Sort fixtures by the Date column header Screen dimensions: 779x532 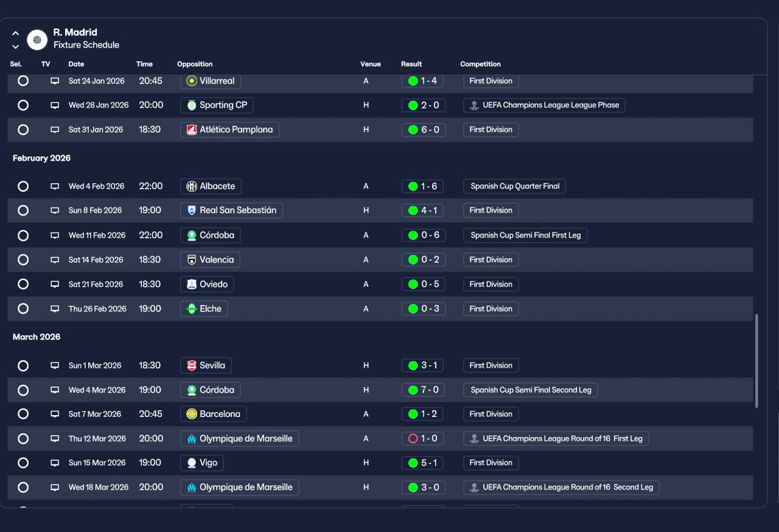coord(76,64)
